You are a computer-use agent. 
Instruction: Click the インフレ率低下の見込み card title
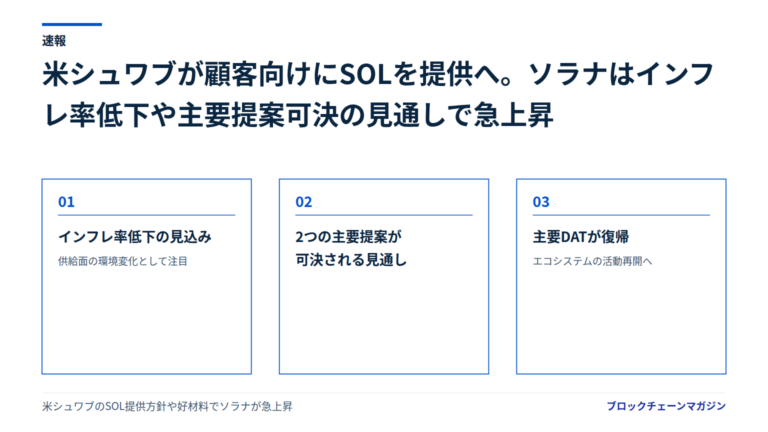point(135,237)
